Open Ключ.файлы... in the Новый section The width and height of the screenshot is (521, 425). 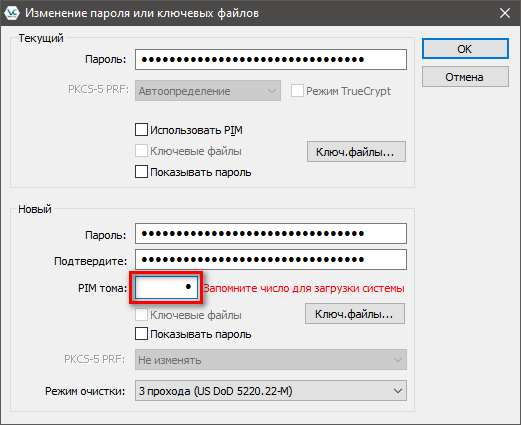(x=355, y=314)
